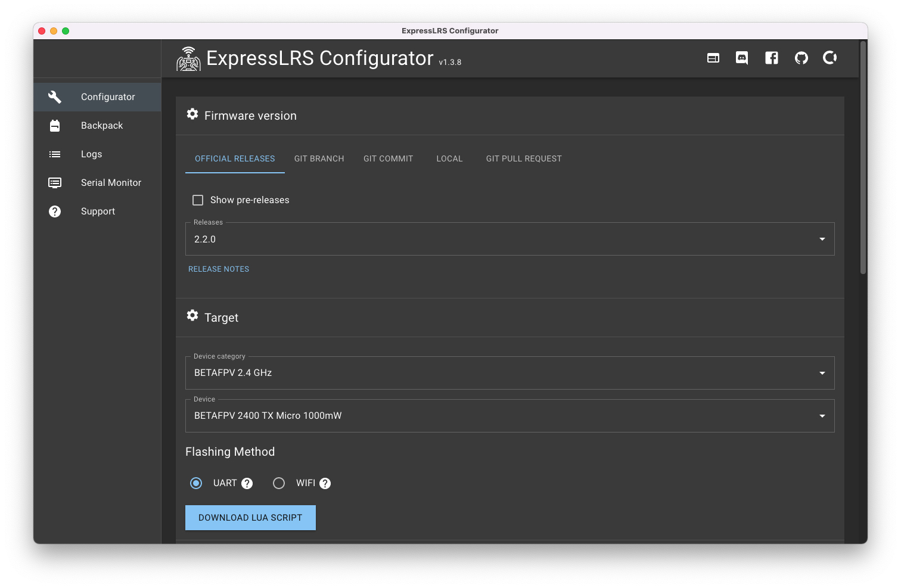Screen dimensions: 901x588
Task: Show help for WIFI flashing method
Action: tap(325, 484)
